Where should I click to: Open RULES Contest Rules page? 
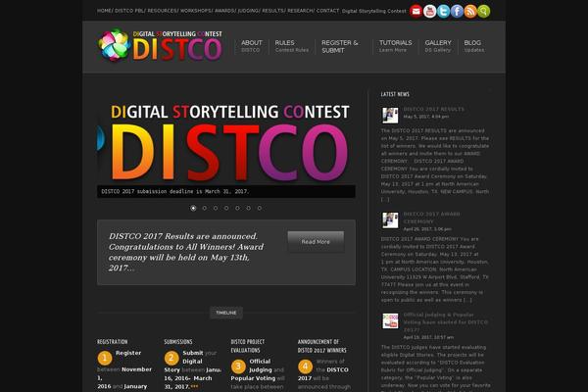click(291, 46)
